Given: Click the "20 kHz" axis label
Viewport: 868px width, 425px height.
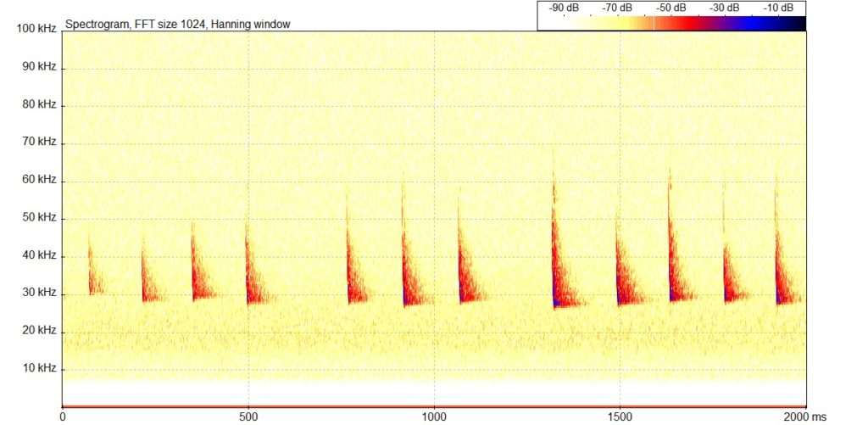Looking at the screenshot, I should point(39,330).
